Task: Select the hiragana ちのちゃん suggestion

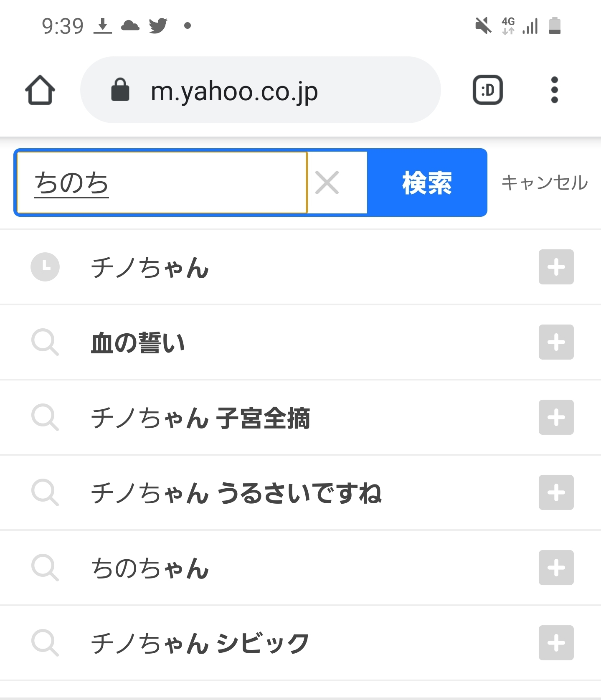Action: tap(150, 568)
